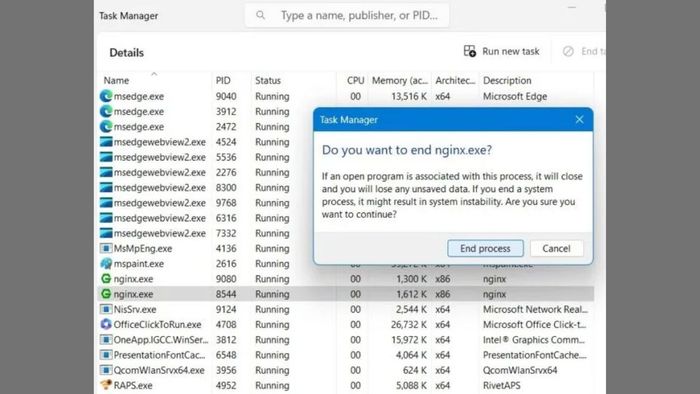
Task: Click the webview icon for PID 5536
Action: click(106, 157)
